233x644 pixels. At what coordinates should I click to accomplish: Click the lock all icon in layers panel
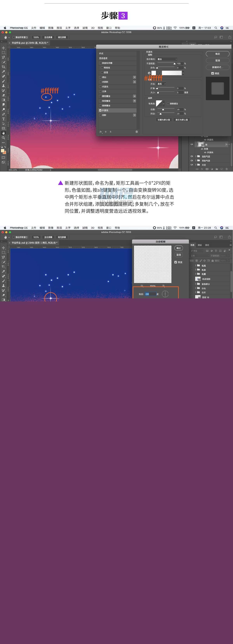212,261
